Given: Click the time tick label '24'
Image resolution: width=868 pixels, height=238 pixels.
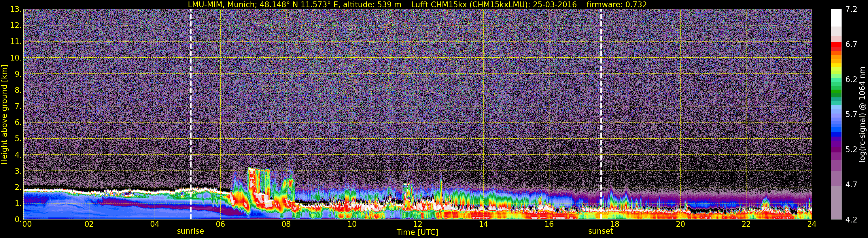Looking at the screenshot, I should click(812, 224).
